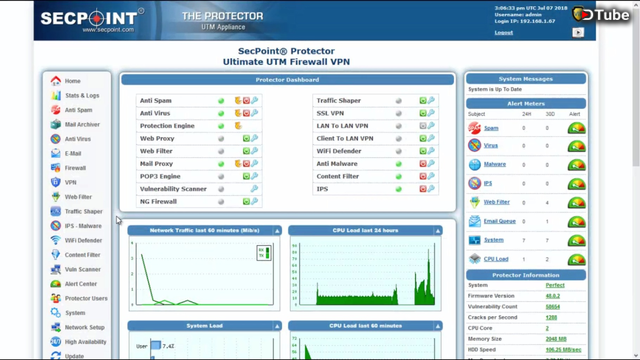Click the Email Queue envelope icon

(474, 221)
